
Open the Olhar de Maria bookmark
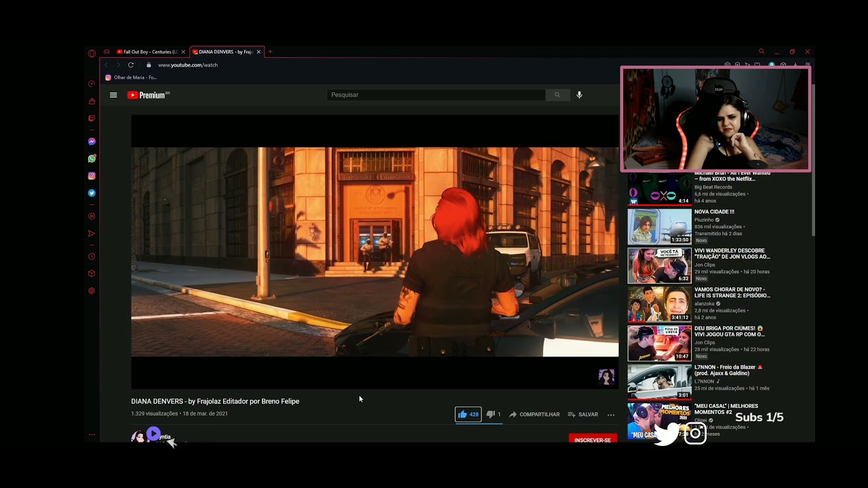point(131,77)
